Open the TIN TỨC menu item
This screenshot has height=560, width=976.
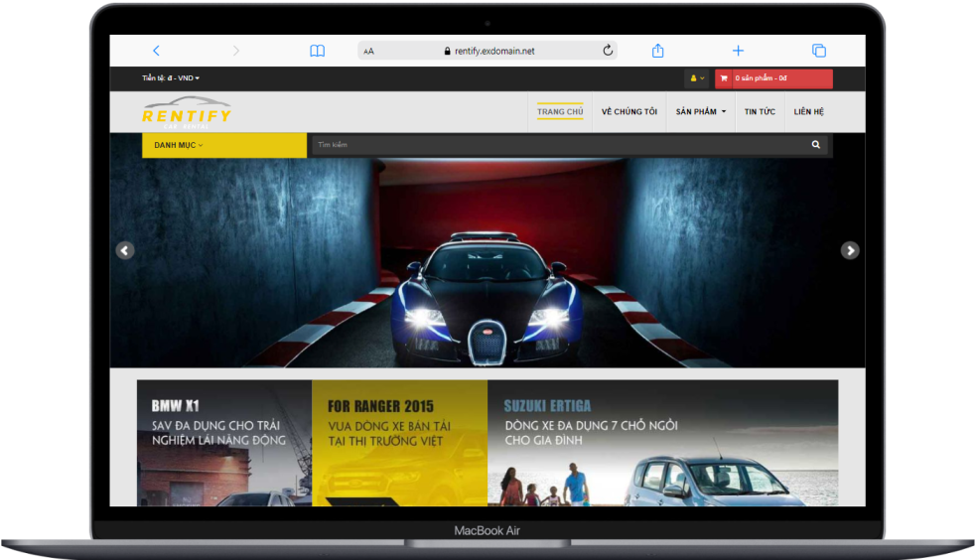[x=760, y=112]
